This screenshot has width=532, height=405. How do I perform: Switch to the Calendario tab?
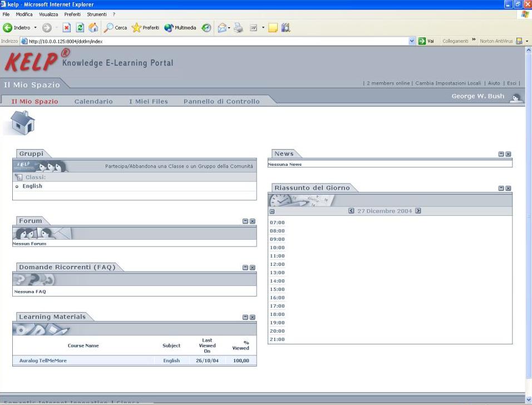coord(93,102)
